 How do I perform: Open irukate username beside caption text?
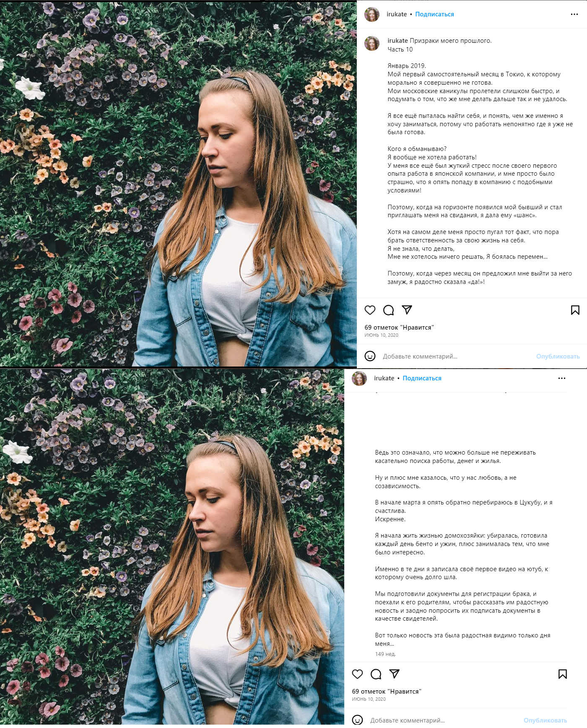(397, 41)
